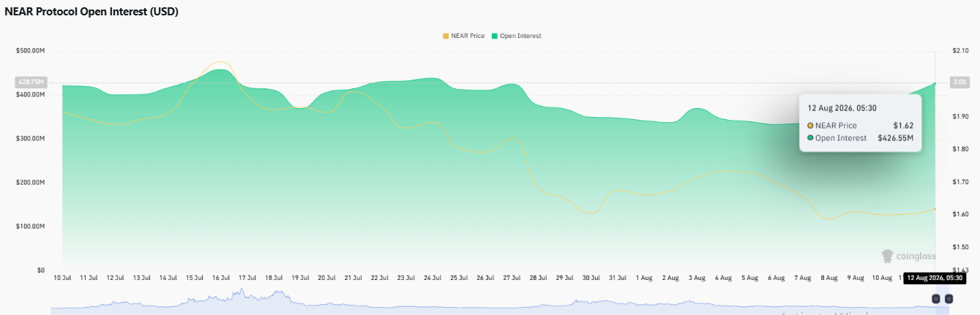
Task: Click the '$100.00M' left axis label
Action: pyautogui.click(x=30, y=227)
